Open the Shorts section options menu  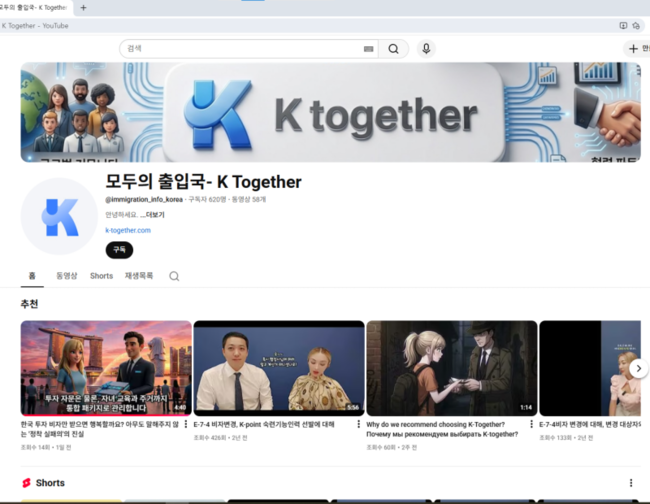pyautogui.click(x=630, y=483)
